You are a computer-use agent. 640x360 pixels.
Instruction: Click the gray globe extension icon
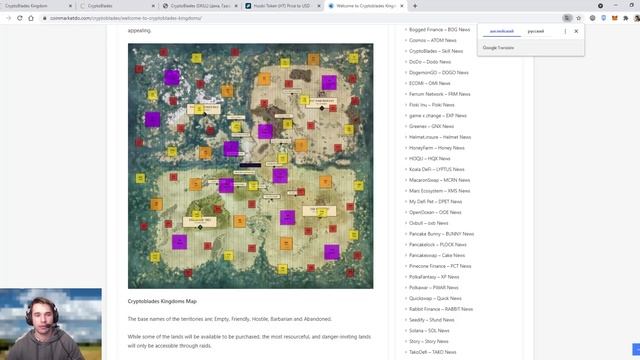(593, 18)
